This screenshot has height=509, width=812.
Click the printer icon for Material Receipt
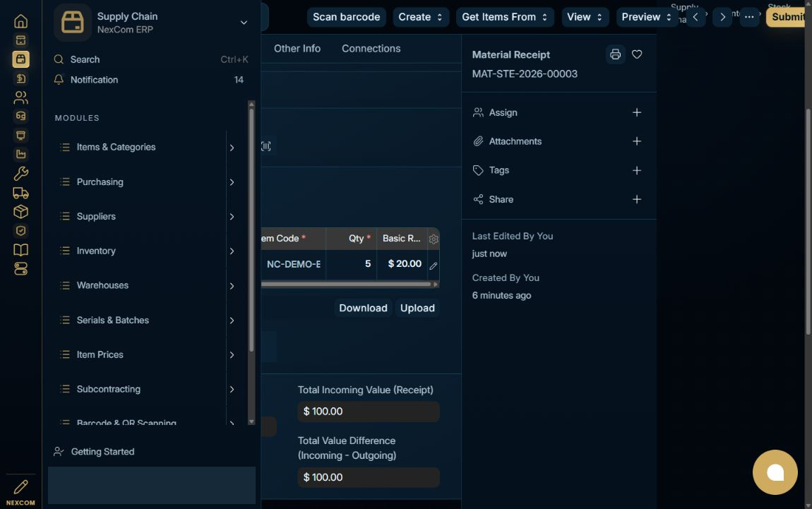tap(615, 54)
